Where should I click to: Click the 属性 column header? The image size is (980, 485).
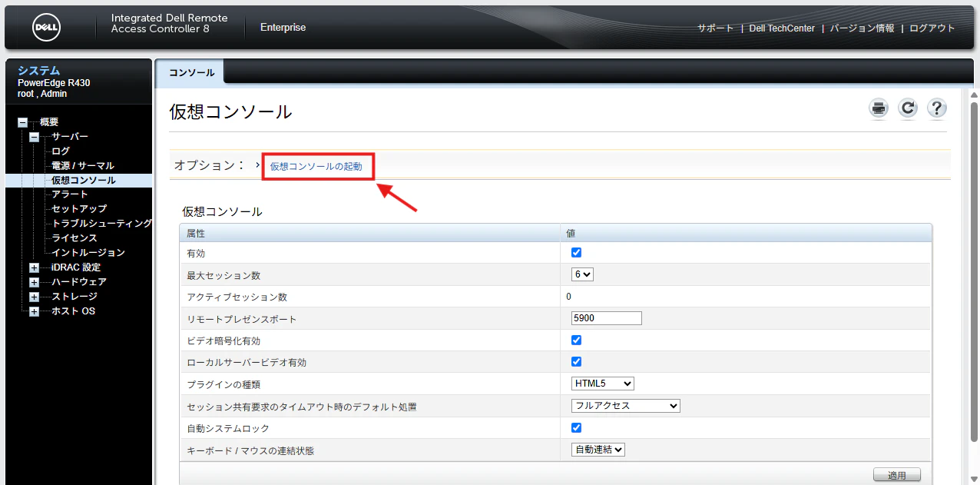196,233
